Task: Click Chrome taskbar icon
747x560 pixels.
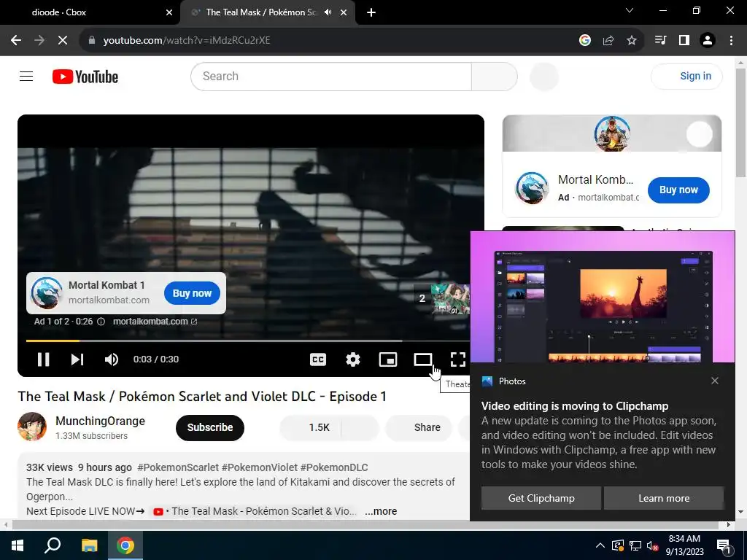Action: click(125, 545)
